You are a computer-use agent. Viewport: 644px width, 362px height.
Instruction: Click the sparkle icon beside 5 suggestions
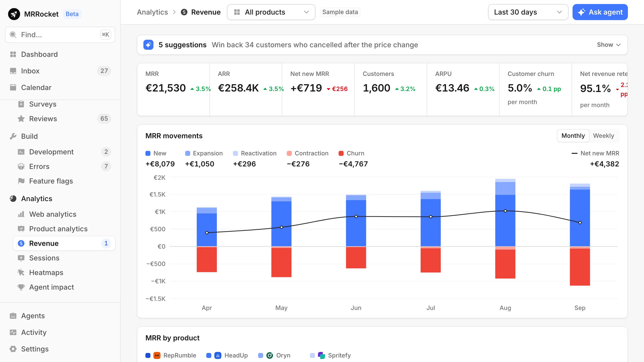pyautogui.click(x=148, y=45)
